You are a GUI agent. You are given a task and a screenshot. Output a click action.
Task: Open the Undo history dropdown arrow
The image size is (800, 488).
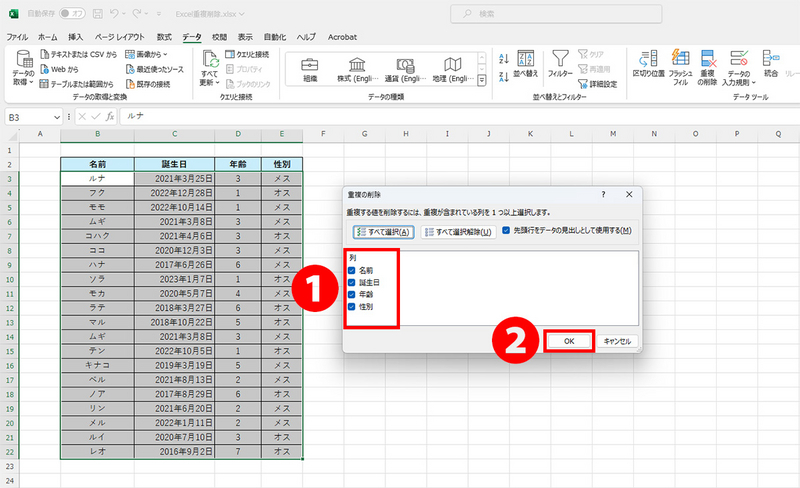124,14
